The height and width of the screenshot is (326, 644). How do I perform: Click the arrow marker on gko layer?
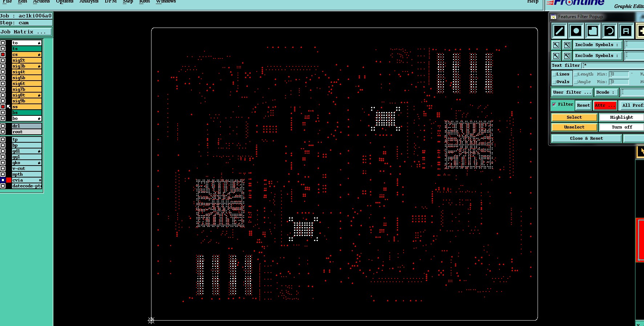click(39, 163)
